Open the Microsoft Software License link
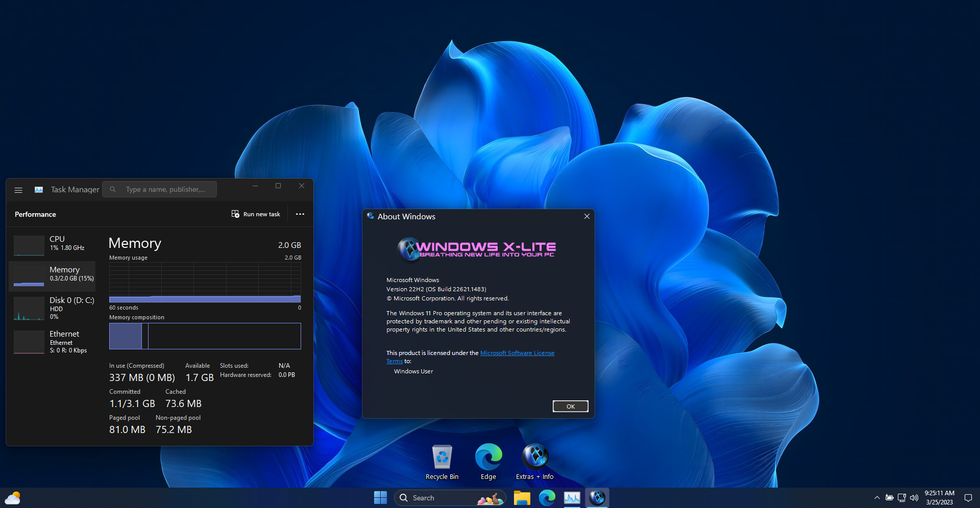The height and width of the screenshot is (508, 980). [517, 353]
